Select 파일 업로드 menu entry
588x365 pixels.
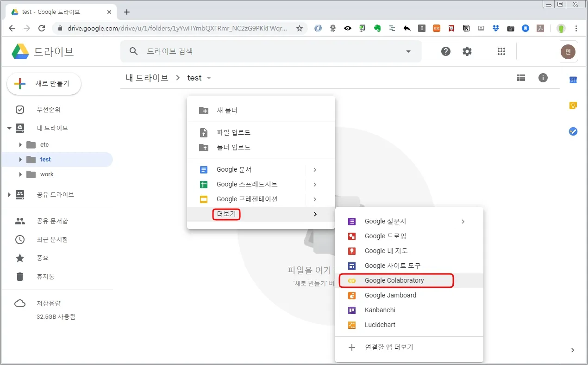(261, 133)
